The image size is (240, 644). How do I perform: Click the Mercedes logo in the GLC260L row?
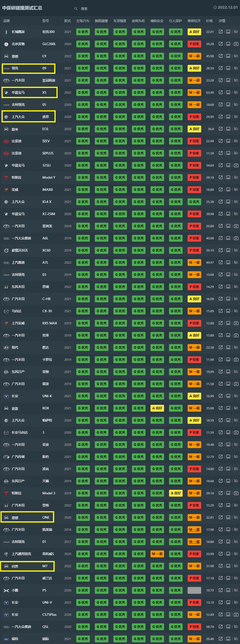pos(6,44)
